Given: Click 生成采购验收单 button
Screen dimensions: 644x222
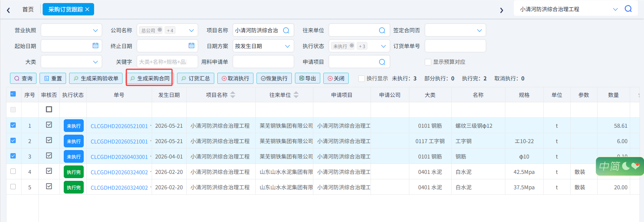Looking at the screenshot, I should (96, 78).
